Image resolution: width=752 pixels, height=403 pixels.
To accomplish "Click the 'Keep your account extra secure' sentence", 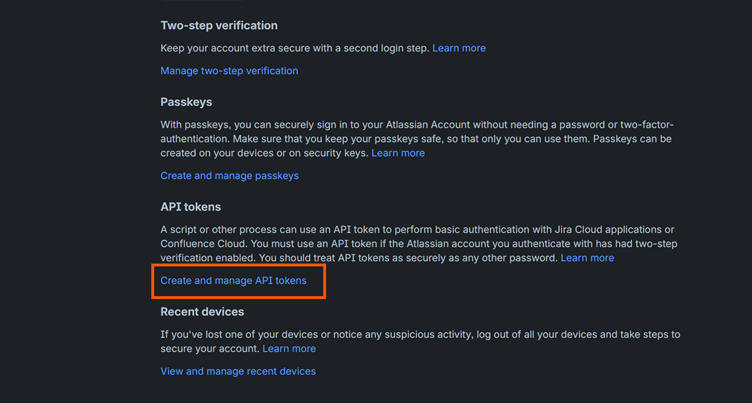I will point(295,48).
